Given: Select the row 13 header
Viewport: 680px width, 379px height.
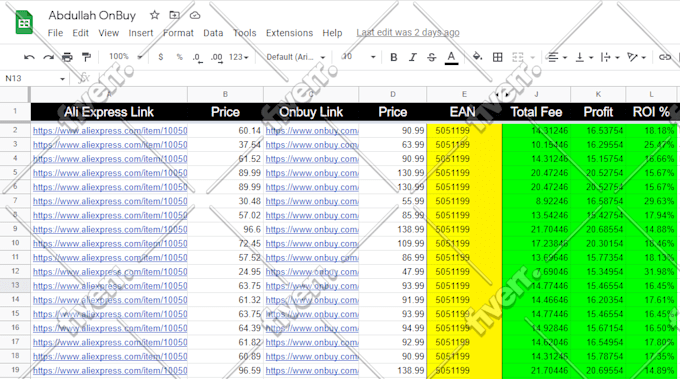Looking at the screenshot, I should [x=15, y=285].
